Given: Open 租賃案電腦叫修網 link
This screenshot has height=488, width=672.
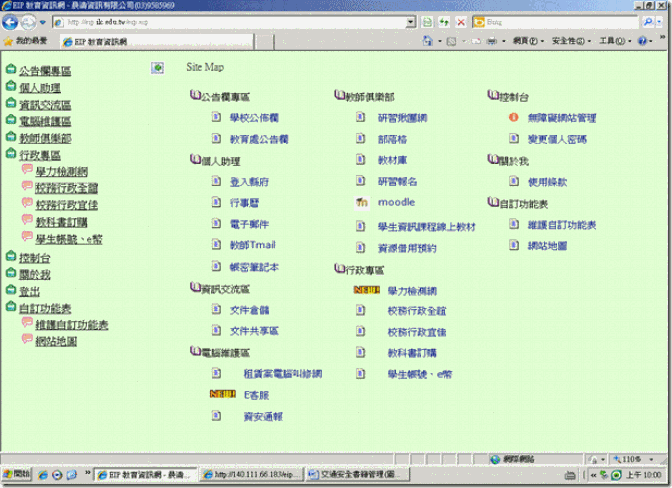Looking at the screenshot, I should click(283, 374).
